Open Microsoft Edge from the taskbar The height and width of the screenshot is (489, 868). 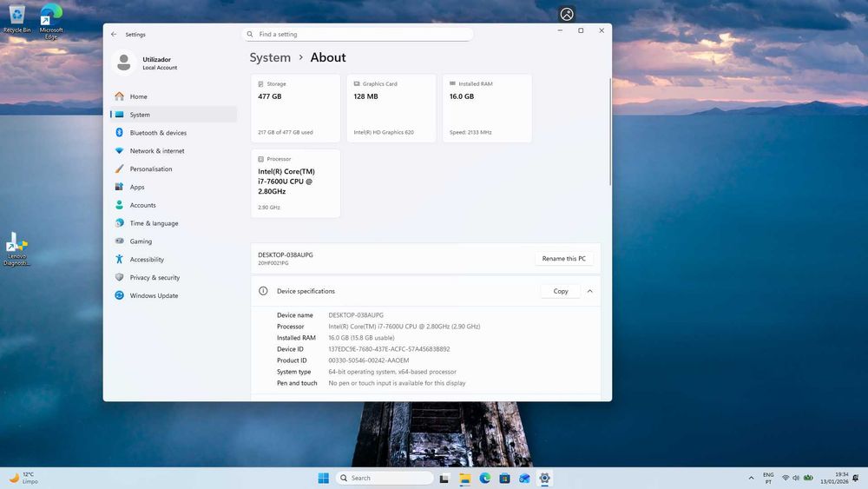(485, 479)
